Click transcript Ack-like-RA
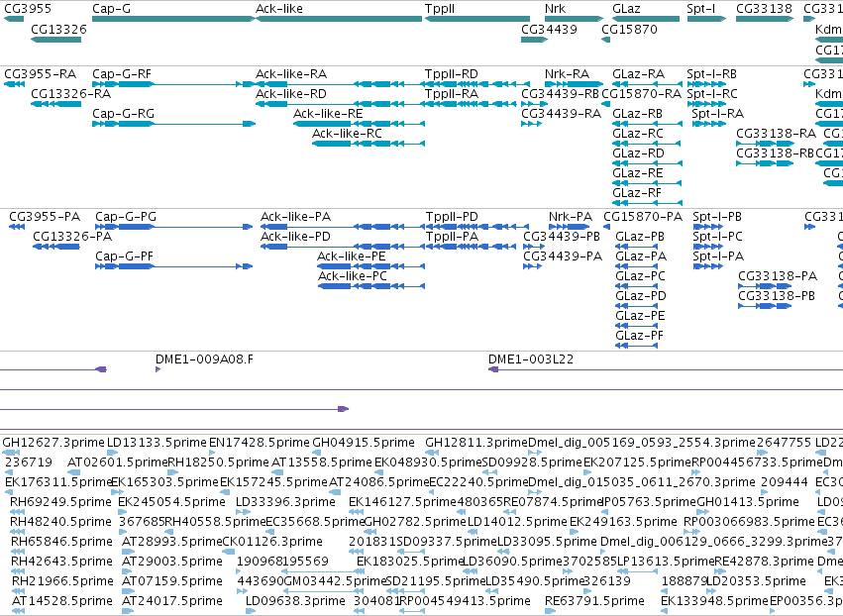This screenshot has width=843, height=616. coord(291,73)
